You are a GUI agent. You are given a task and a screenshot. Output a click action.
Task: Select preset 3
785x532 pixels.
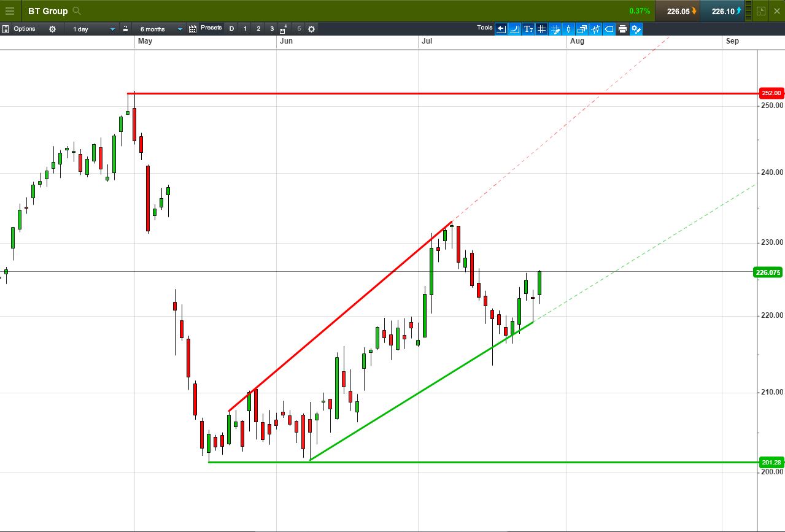(x=272, y=29)
